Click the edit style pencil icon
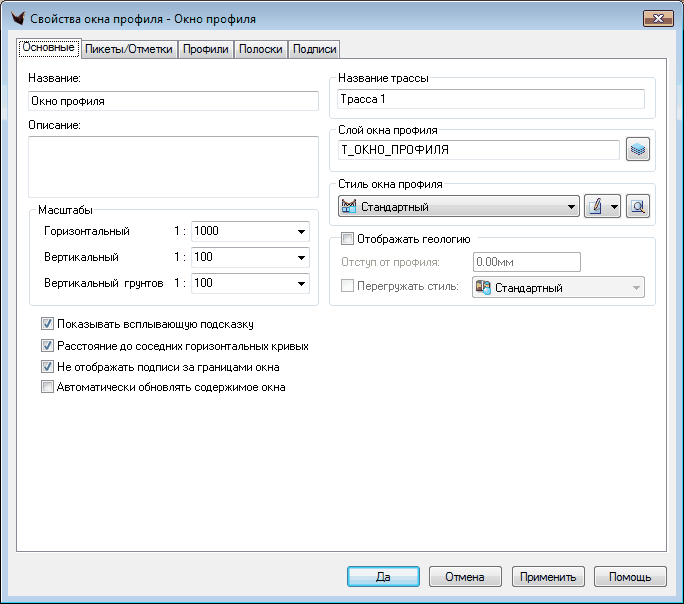This screenshot has width=684, height=604. 596,207
